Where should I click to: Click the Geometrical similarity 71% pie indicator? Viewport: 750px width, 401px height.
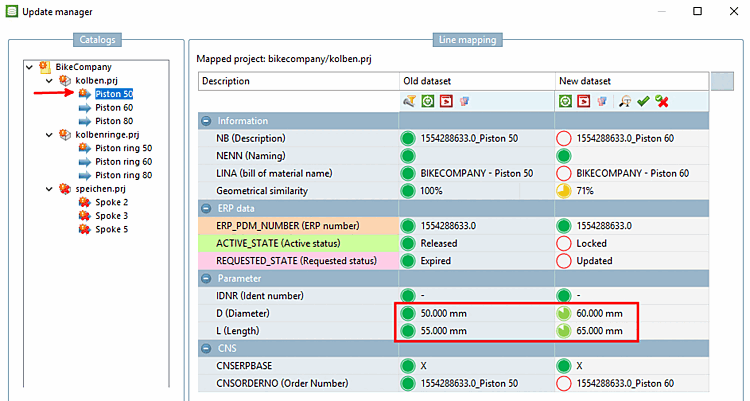pos(565,190)
